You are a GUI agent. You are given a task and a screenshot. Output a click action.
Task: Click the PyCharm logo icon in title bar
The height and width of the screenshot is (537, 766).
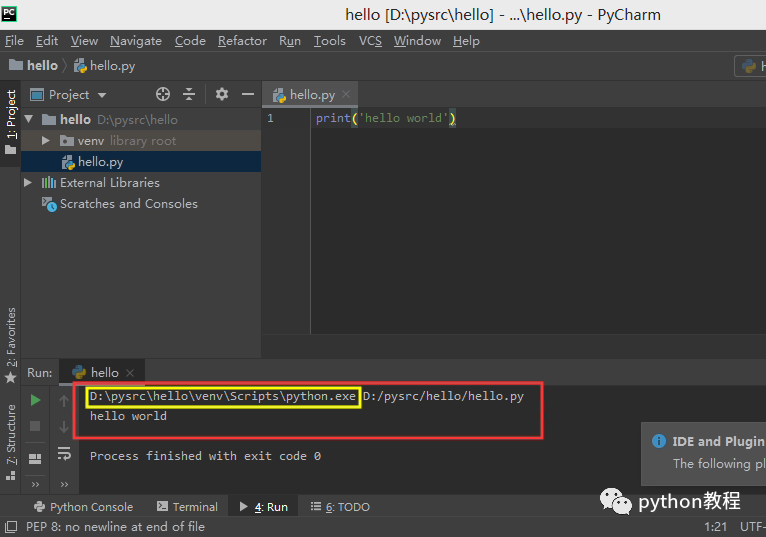coord(9,14)
